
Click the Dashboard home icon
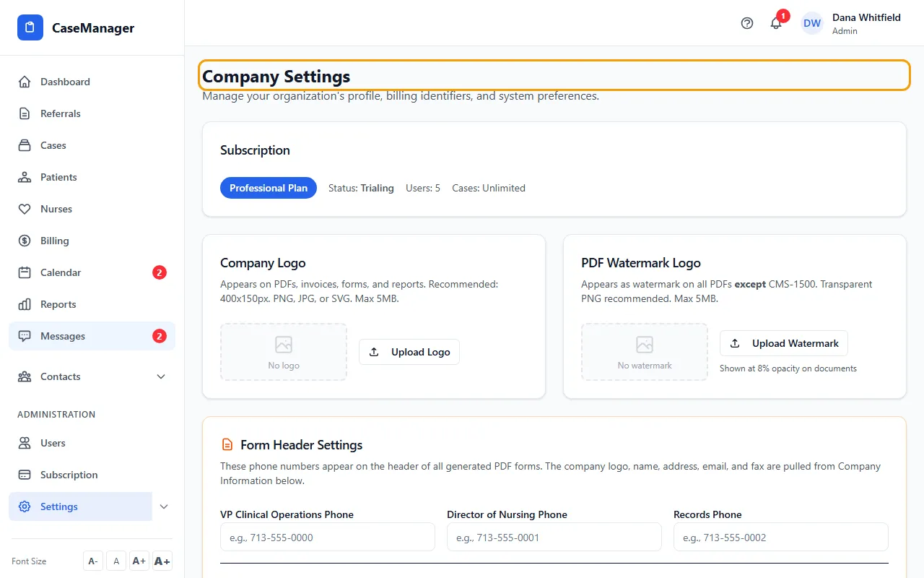(25, 82)
